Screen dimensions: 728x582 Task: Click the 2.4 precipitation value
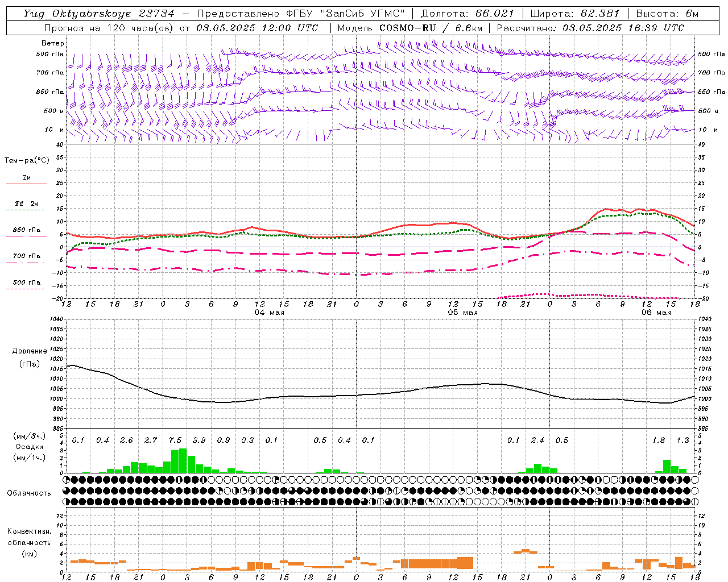537,440
